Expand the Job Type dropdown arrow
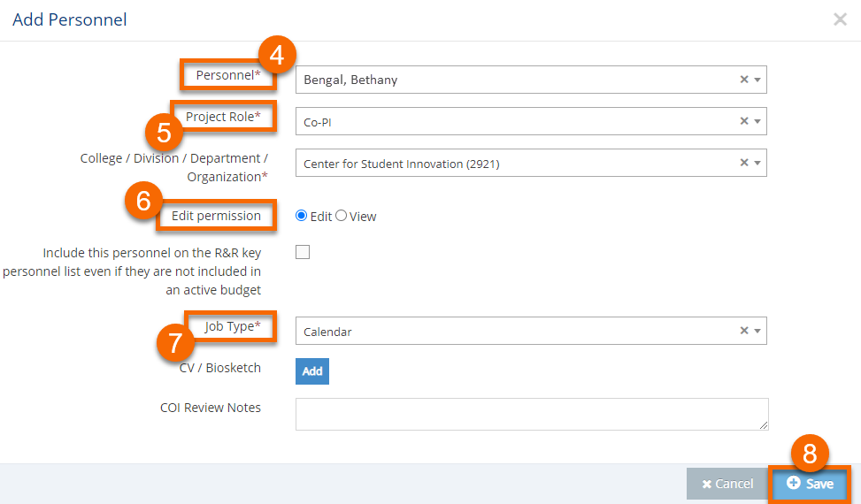Viewport: 861px width, 504px height. 757,331
